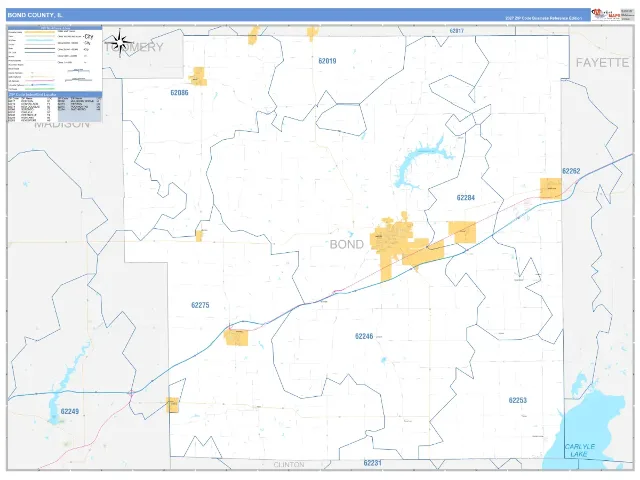The image size is (640, 480).
Task: Click the ZIP code 62017 label
Action: coord(456,31)
